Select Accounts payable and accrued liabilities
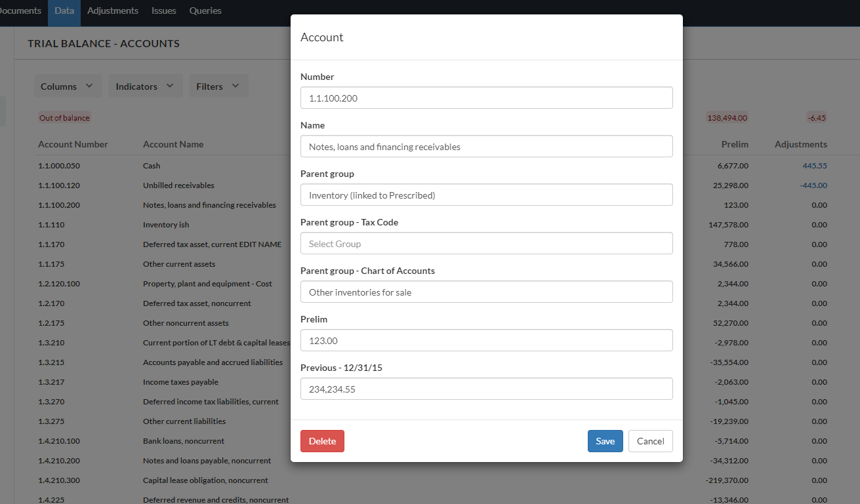 213,362
